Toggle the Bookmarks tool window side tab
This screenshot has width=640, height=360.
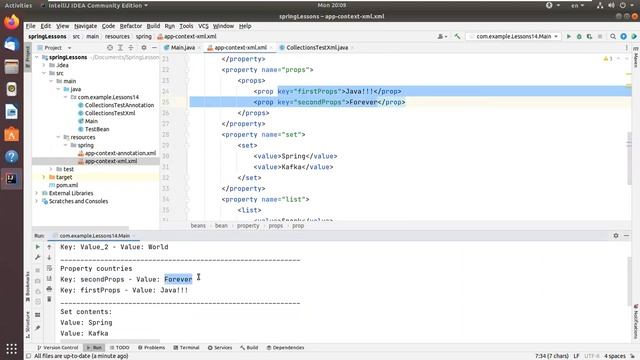pyautogui.click(x=27, y=287)
